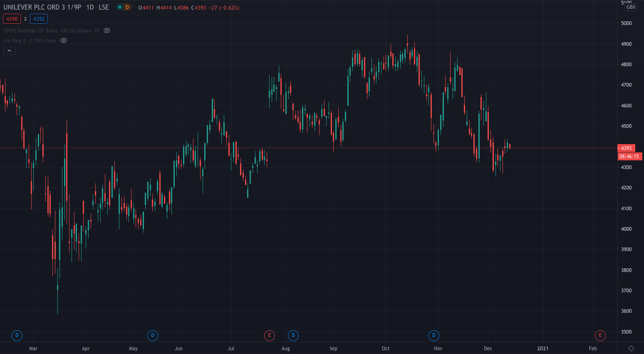Click the Dec label on time axis
Viewport: 644px width, 354px height.
point(488,349)
